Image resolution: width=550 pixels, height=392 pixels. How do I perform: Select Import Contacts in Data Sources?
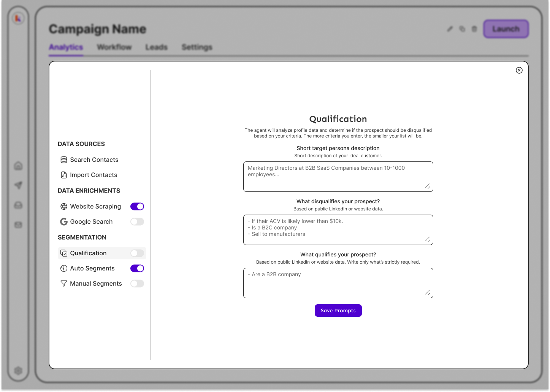tap(94, 175)
